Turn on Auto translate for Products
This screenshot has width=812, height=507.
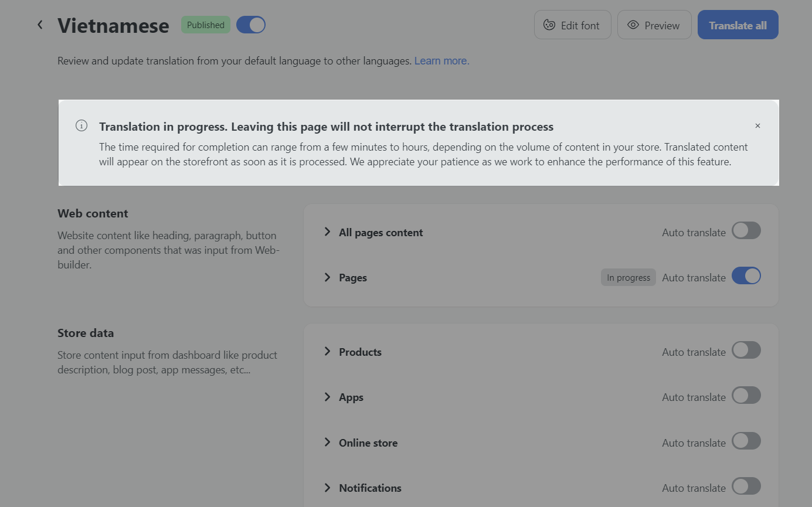[746, 351]
